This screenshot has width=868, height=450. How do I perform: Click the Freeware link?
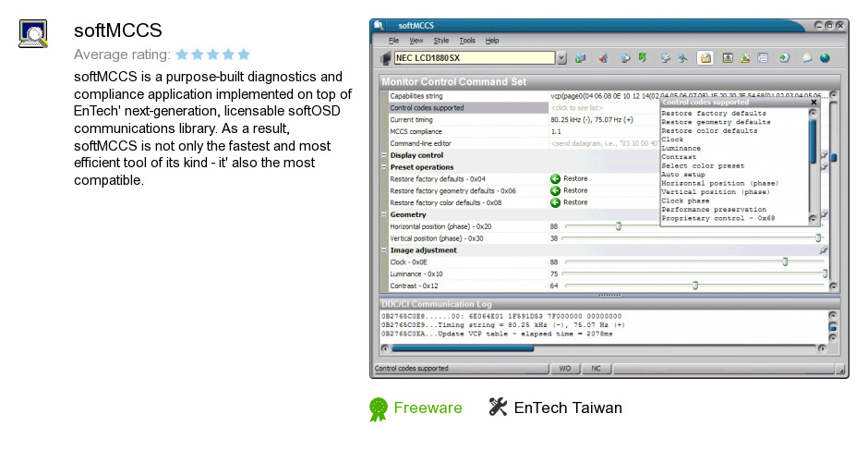click(428, 407)
